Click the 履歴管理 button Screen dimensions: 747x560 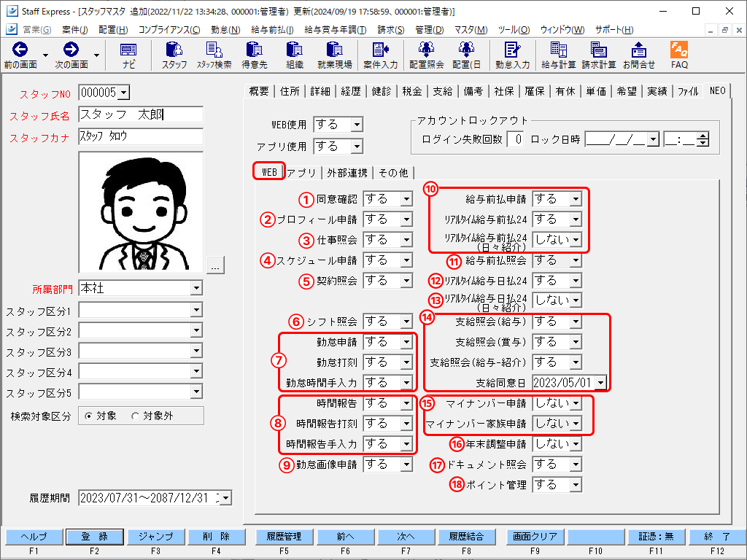click(284, 537)
